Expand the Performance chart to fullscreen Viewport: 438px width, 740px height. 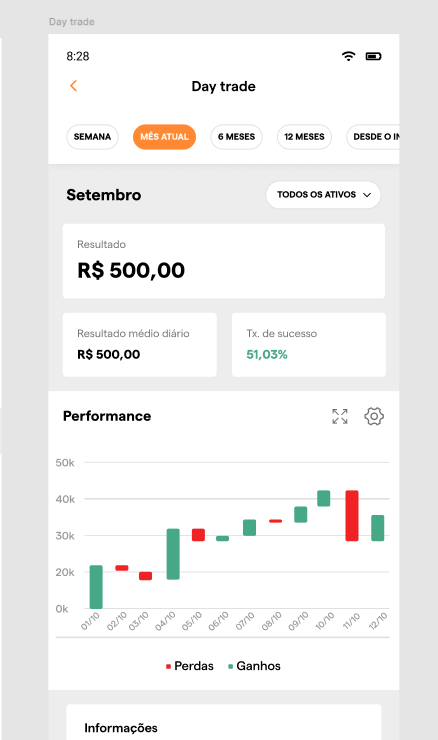pos(340,416)
